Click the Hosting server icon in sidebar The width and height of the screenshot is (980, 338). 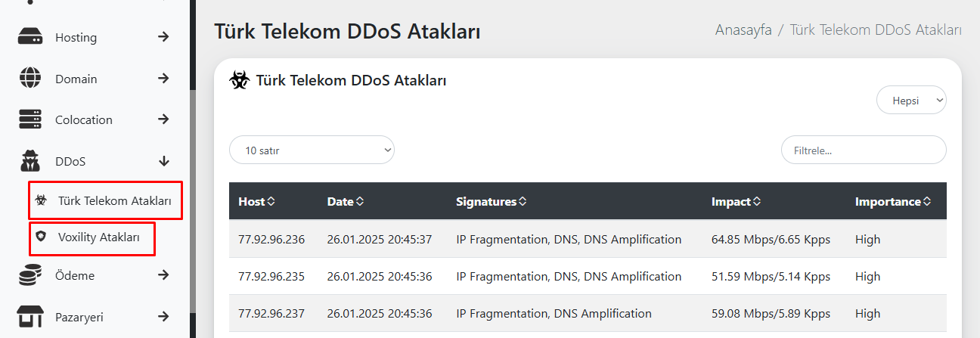pos(30,37)
